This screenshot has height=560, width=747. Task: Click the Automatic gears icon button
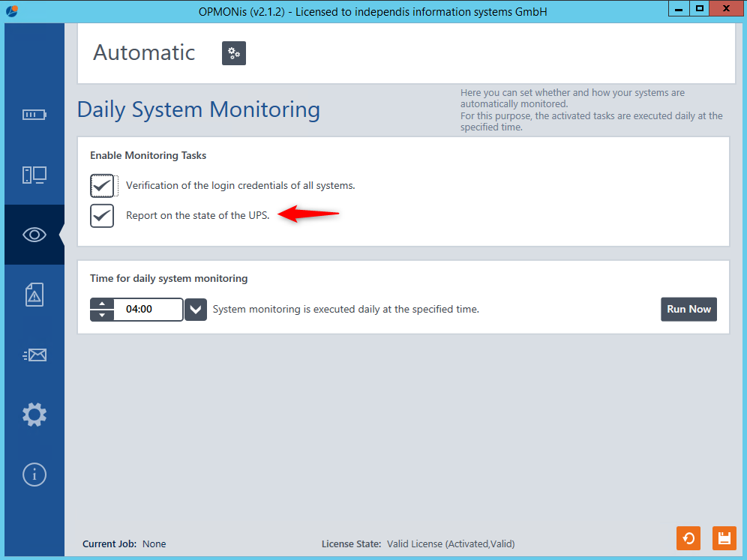234,53
